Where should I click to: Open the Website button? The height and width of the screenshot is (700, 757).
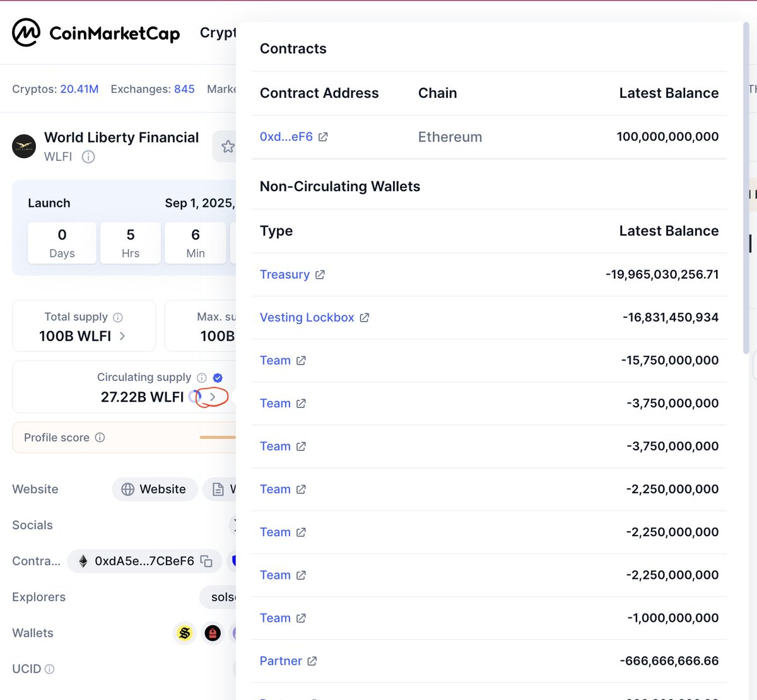click(155, 489)
